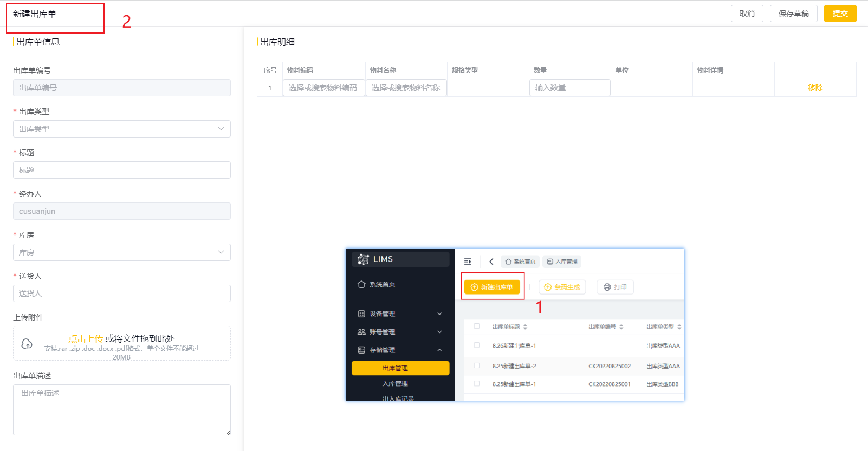Viewport: 868px width, 451px height.
Task: Click the 点击上传 upload link
Action: coord(86,338)
